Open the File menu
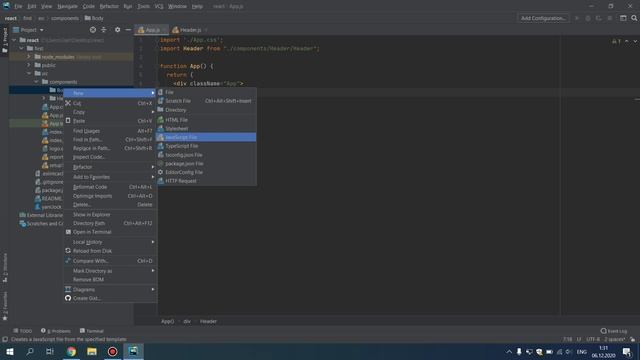Viewport: 640px width, 360px height. (18, 6)
